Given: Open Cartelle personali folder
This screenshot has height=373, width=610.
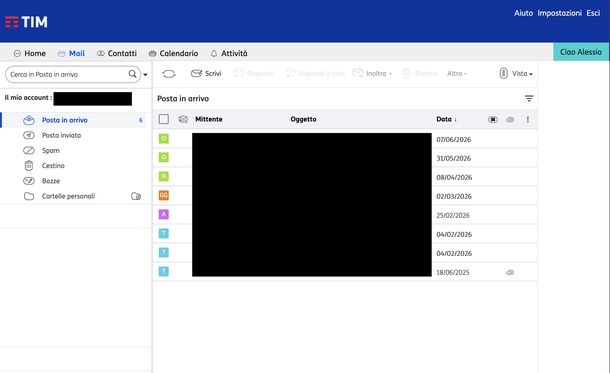Looking at the screenshot, I should pyautogui.click(x=68, y=196).
